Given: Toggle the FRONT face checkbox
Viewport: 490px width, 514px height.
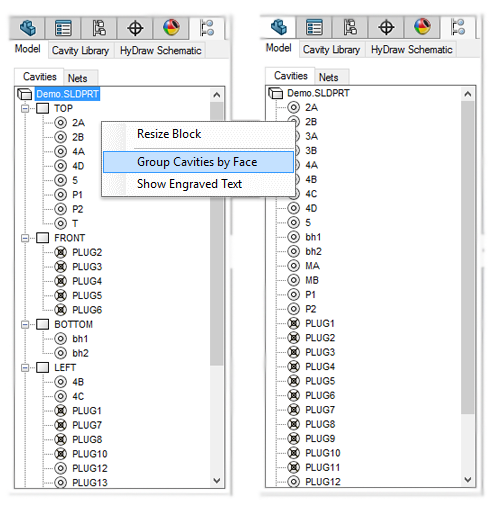Looking at the screenshot, I should [43, 238].
